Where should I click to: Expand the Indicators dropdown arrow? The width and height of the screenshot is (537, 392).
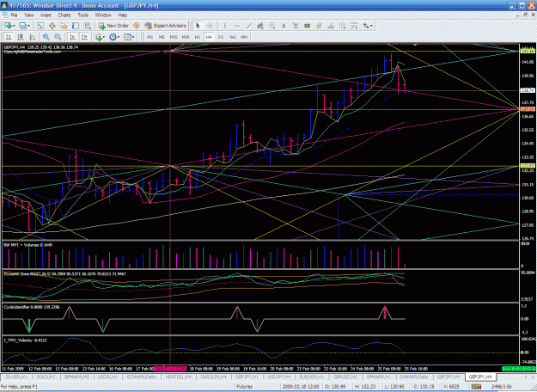pos(104,37)
